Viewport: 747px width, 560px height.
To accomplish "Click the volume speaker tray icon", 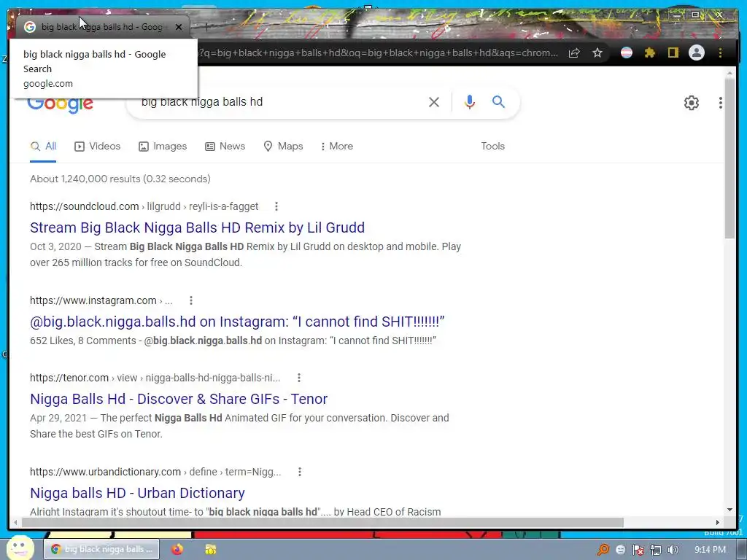I will tap(673, 550).
